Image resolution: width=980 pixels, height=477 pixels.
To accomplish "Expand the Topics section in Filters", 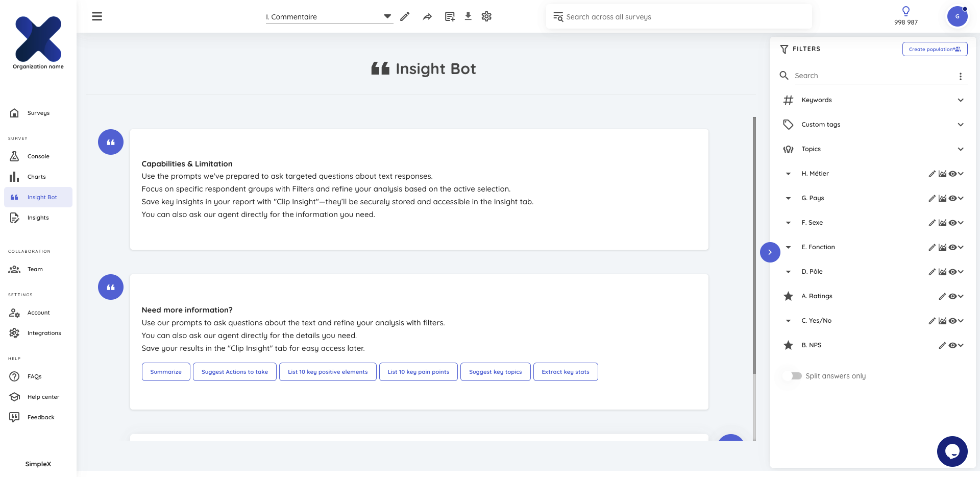I will [961, 149].
